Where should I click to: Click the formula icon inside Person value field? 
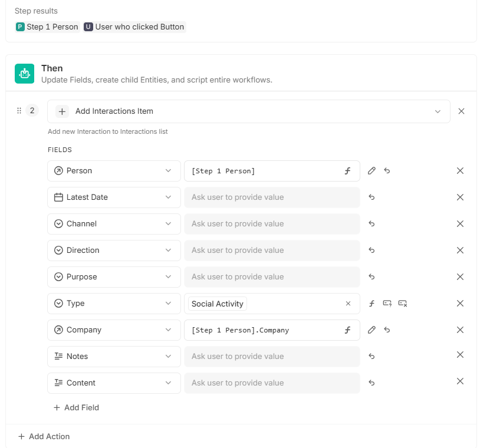348,171
